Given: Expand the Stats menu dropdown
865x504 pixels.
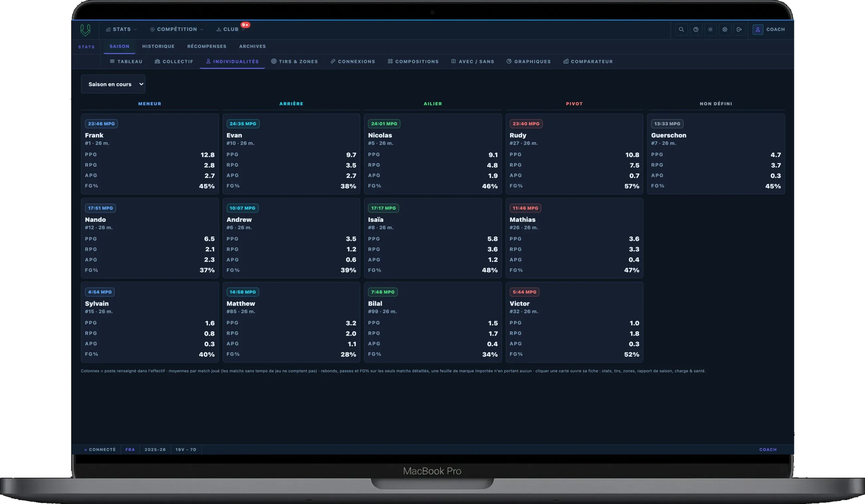Looking at the screenshot, I should [x=121, y=30].
